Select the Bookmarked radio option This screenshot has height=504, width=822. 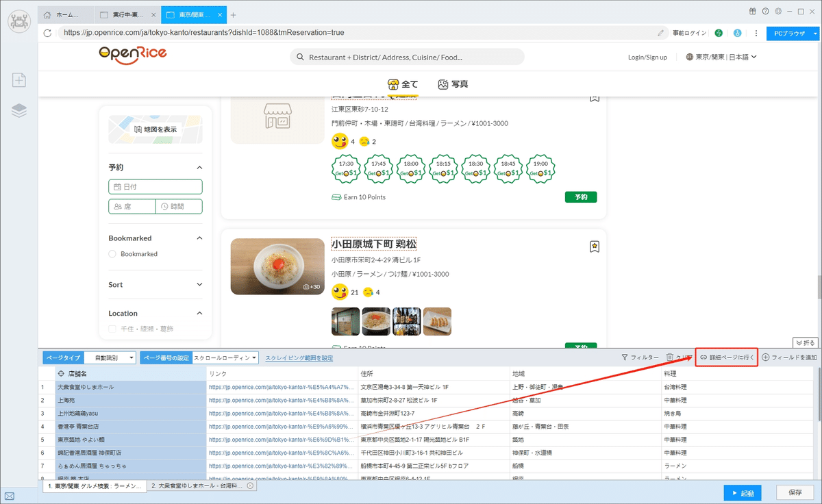click(112, 254)
